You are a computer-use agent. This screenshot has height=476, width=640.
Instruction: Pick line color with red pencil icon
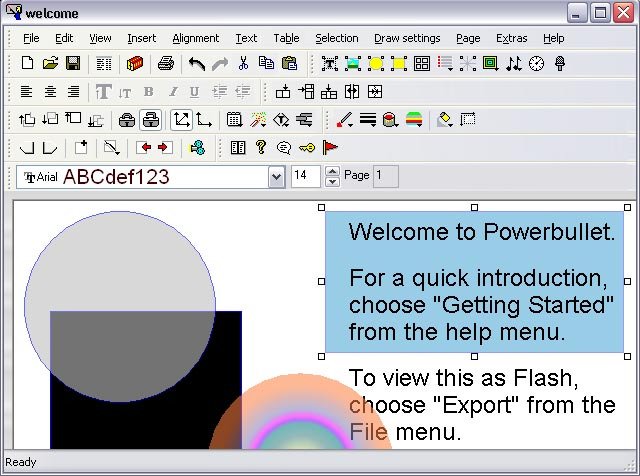click(x=344, y=120)
